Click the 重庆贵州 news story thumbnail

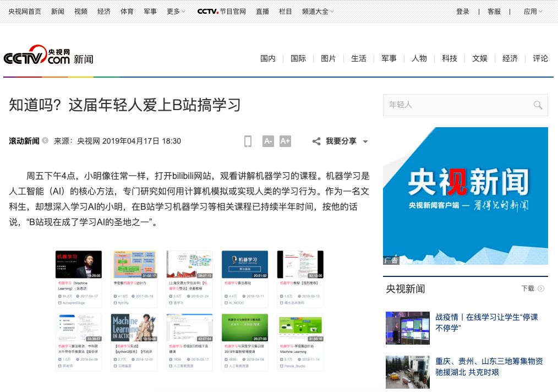[x=407, y=372]
